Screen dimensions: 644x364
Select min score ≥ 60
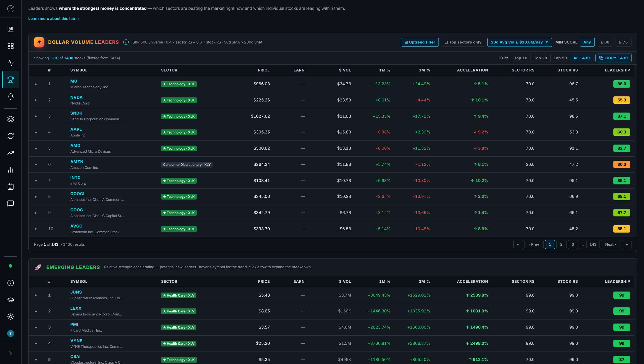click(605, 42)
